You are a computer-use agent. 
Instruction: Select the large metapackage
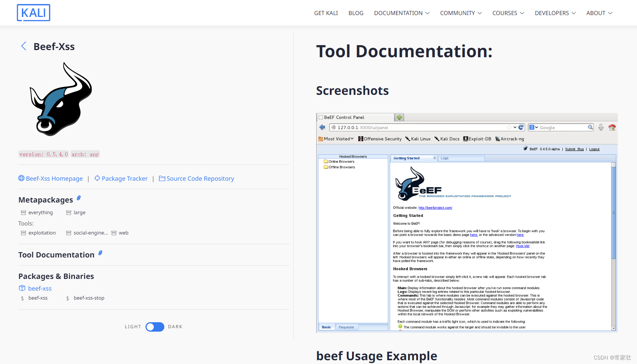(76, 213)
